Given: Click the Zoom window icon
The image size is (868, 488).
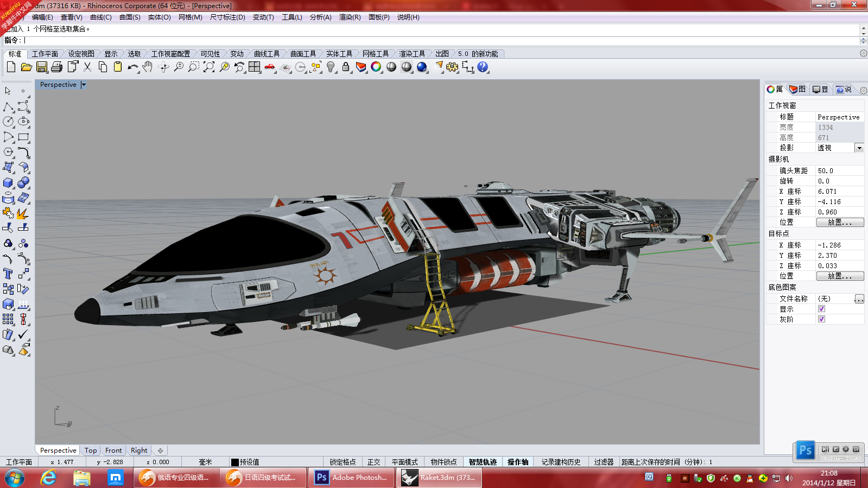Looking at the screenshot, I should pos(194,67).
